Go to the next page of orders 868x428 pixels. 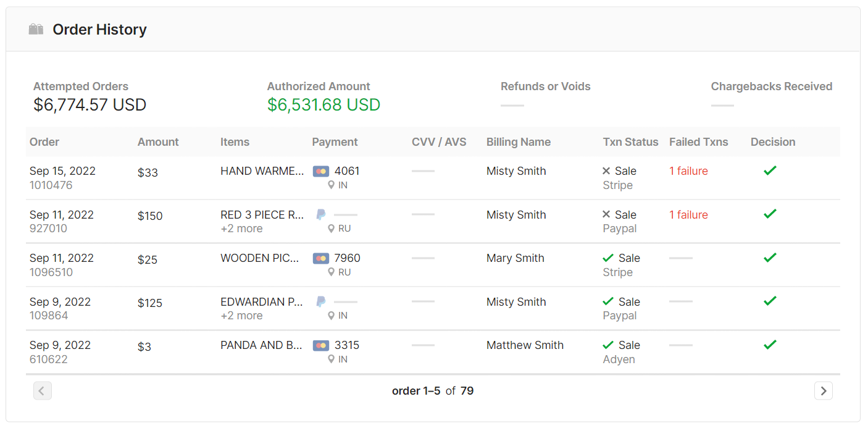[824, 391]
